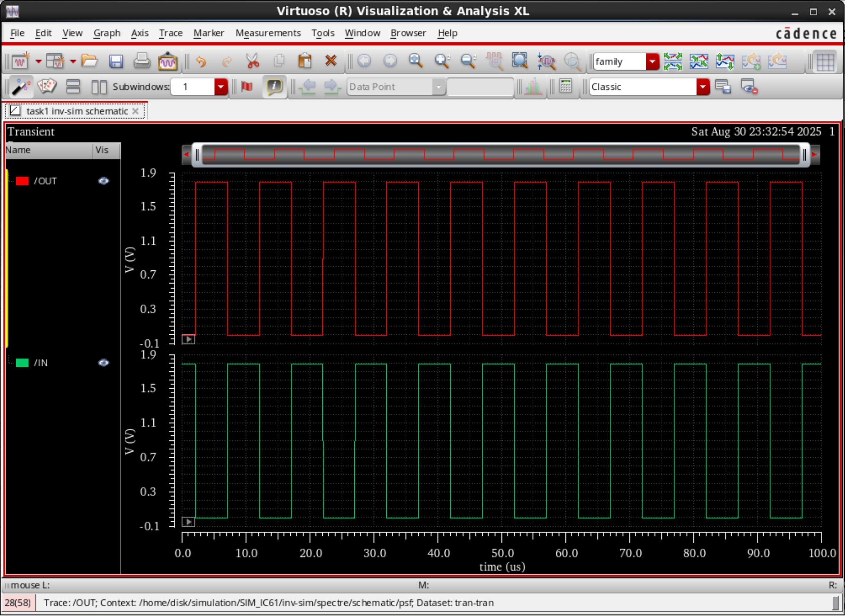
Task: Click the red /OUT color swatch
Action: (x=22, y=181)
